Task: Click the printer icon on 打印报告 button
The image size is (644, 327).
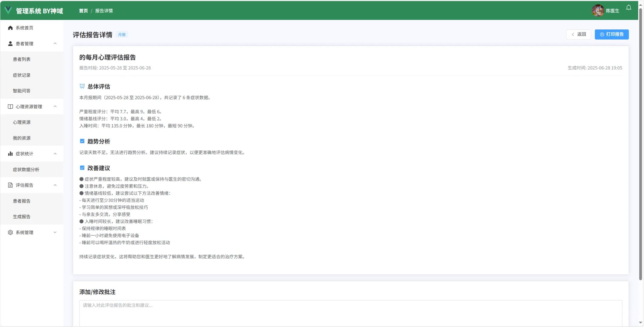Action: point(602,34)
